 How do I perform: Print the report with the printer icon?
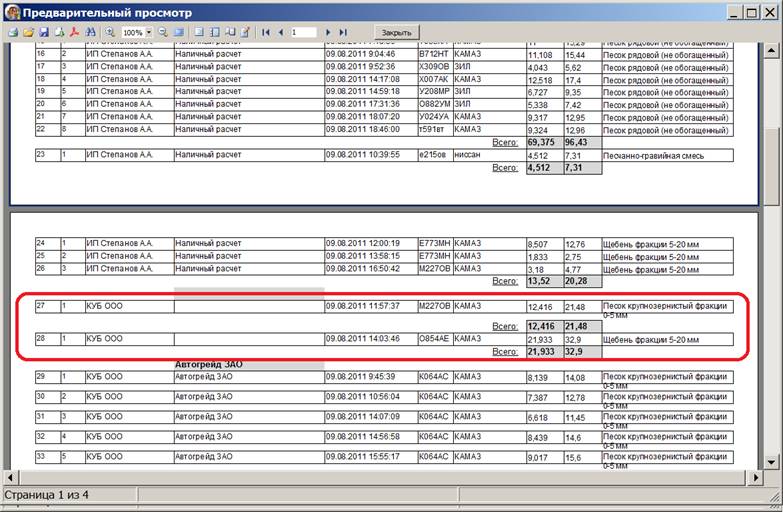click(13, 32)
